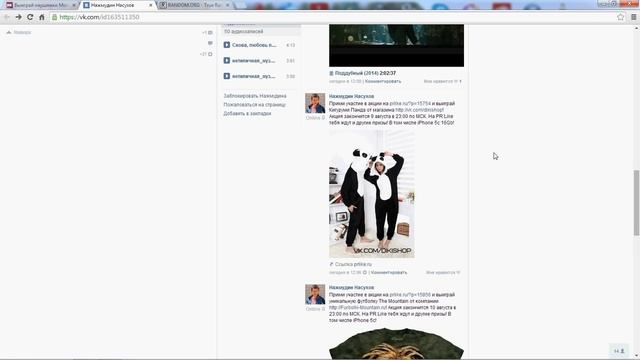Click 'Пожаловаться на страницу' link

tap(254, 105)
